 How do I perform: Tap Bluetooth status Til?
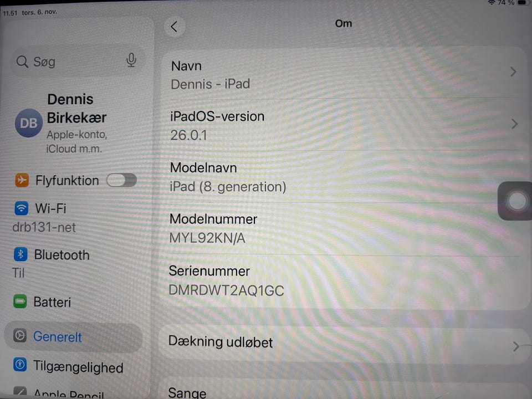coord(18,273)
